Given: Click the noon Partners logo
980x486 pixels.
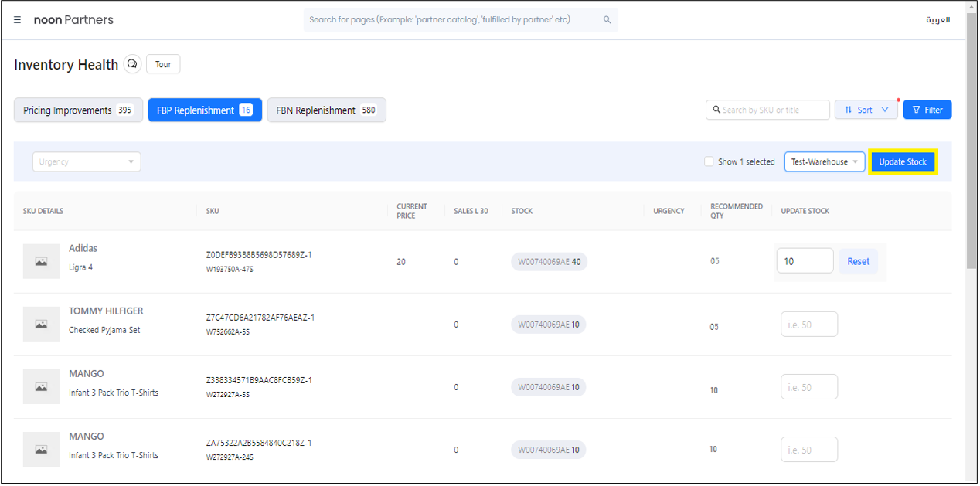Looking at the screenshot, I should click(73, 20).
